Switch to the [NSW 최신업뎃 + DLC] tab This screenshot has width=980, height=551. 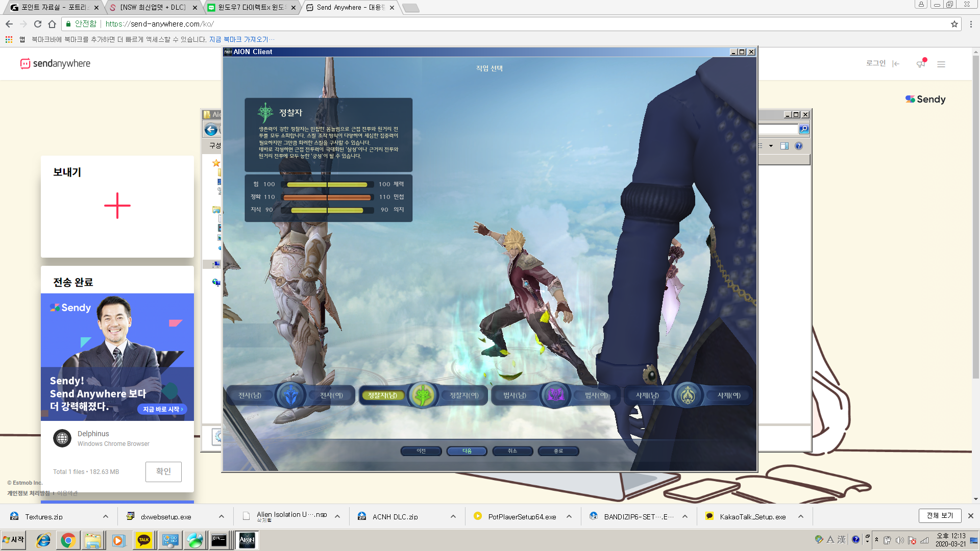152,8
